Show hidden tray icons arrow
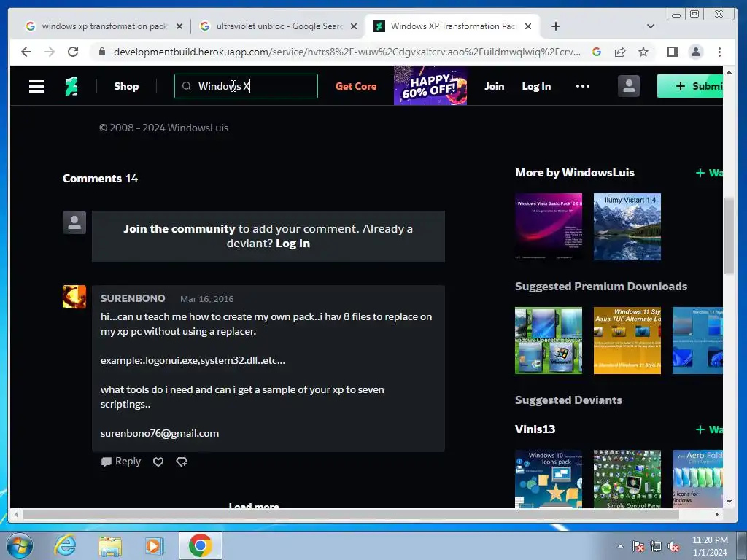Screen dimensions: 747x560 point(620,547)
